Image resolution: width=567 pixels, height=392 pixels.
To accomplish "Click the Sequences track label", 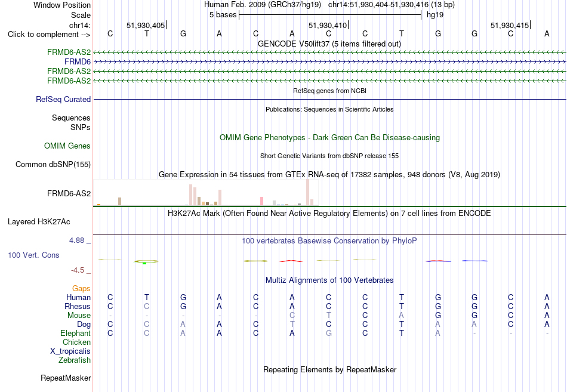I will click(71, 118).
